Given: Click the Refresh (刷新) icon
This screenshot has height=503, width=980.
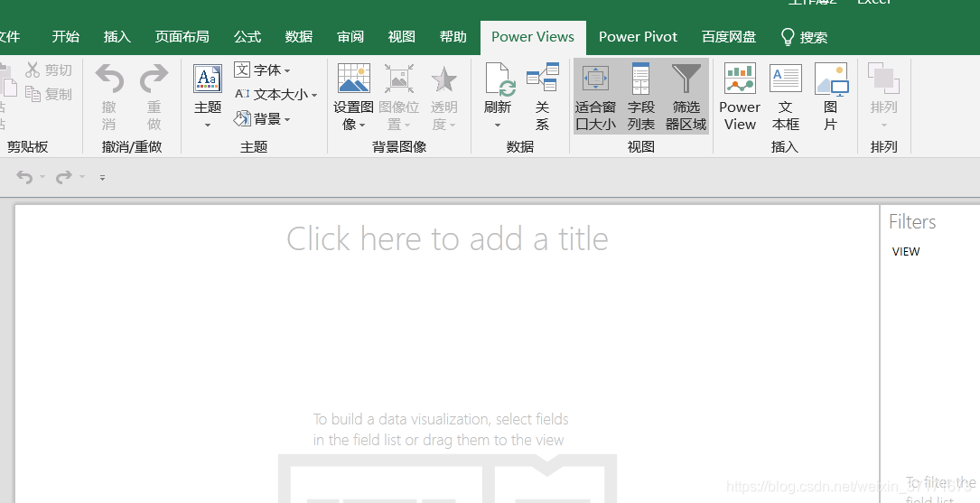Looking at the screenshot, I should (499, 79).
